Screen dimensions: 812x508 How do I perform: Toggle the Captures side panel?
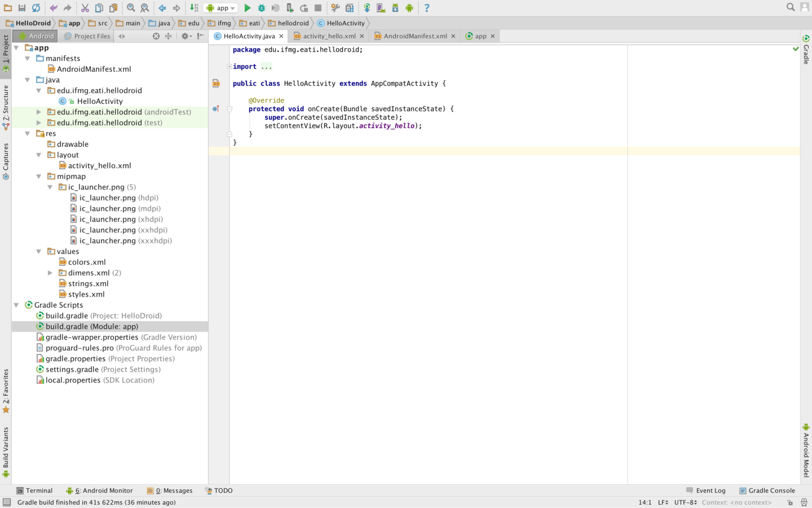coord(6,160)
